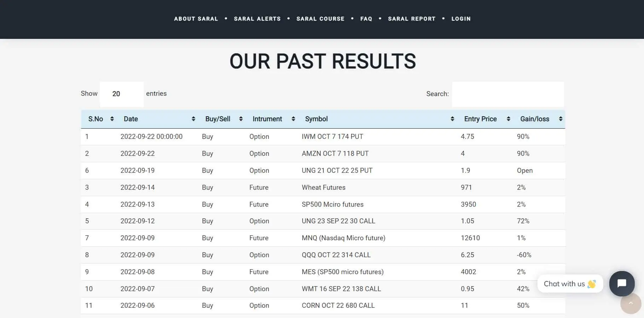Click date '2022-09-14' cell
This screenshot has height=318, width=644.
pos(138,188)
